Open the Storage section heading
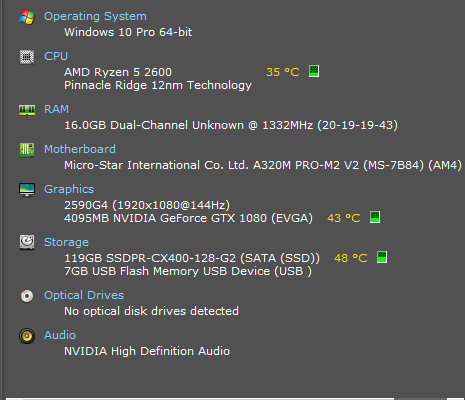 click(66, 242)
